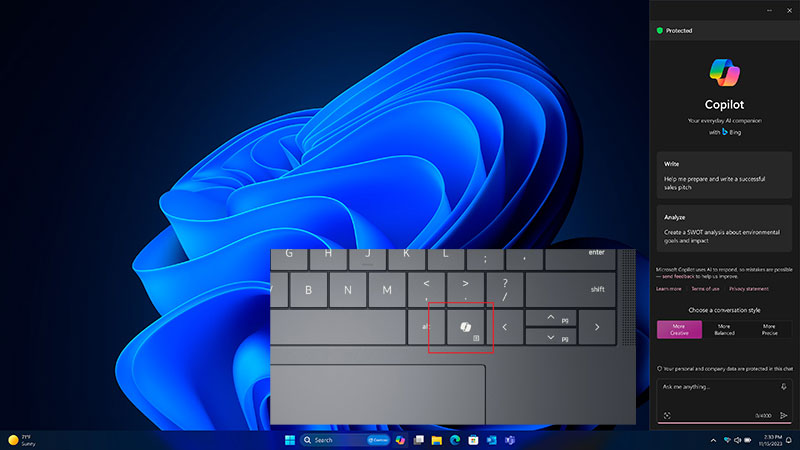This screenshot has width=800, height=450.
Task: Open Copilot from the taskbar
Action: pos(401,440)
